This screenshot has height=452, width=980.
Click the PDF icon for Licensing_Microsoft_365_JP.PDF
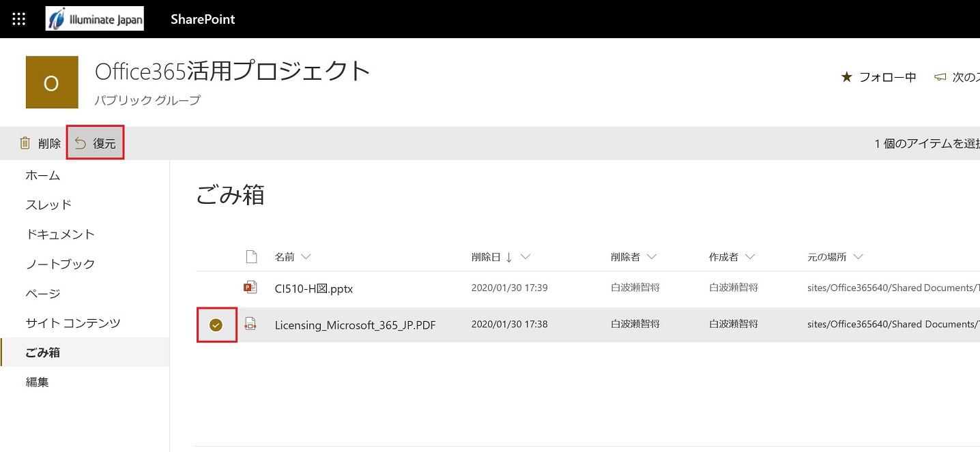(x=250, y=325)
